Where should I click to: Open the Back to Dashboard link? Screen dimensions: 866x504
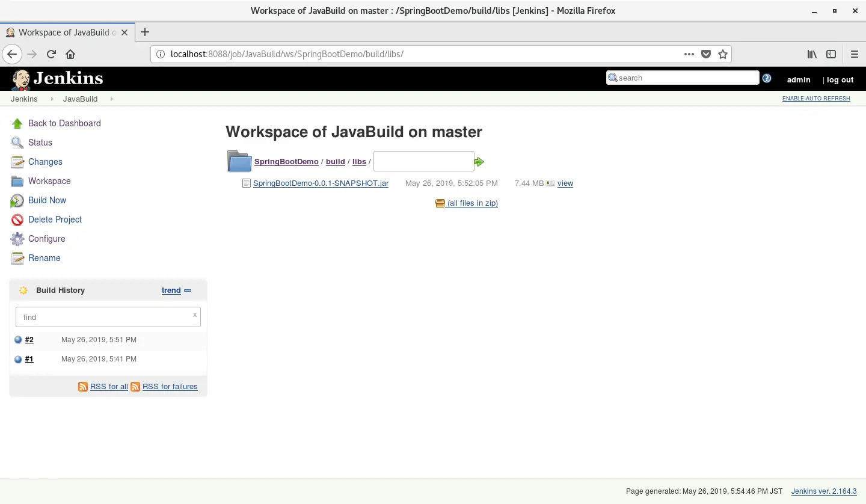pyautogui.click(x=64, y=123)
